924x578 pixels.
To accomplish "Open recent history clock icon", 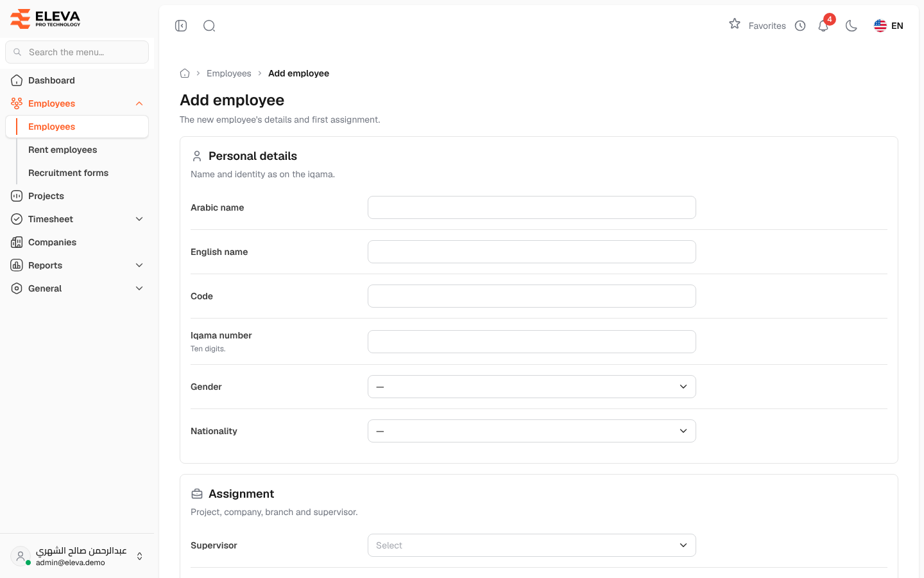I will tap(800, 26).
